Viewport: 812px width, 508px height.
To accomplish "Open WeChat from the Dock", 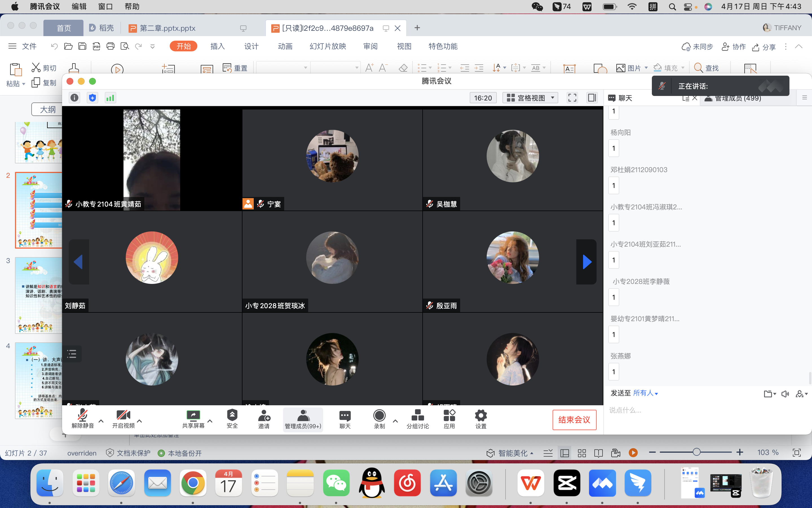I will pos(336,483).
